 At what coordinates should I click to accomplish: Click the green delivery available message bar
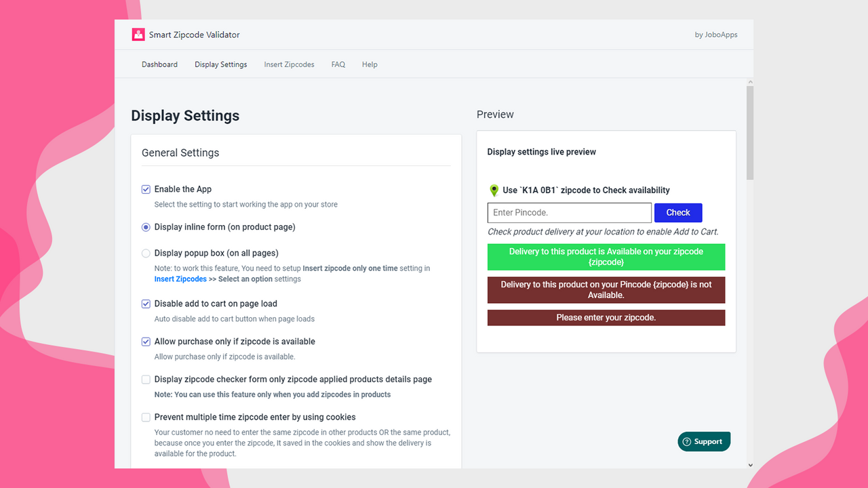(x=606, y=257)
